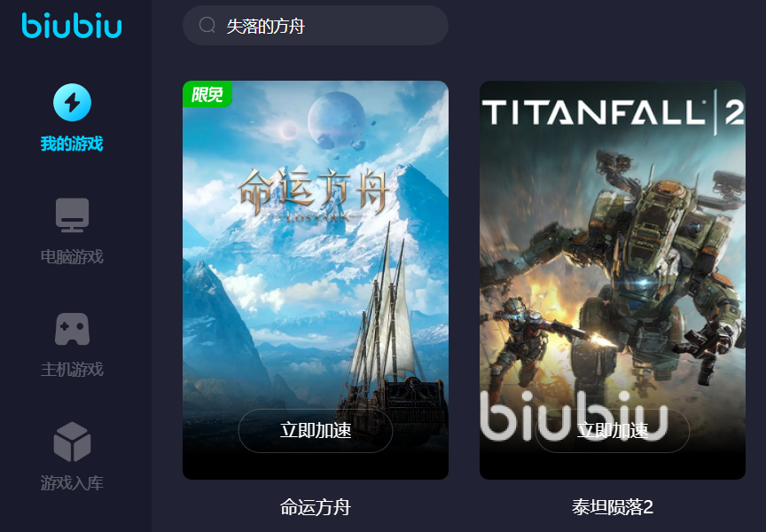Start 立即加速 for 泰坦陨落2

tap(613, 430)
